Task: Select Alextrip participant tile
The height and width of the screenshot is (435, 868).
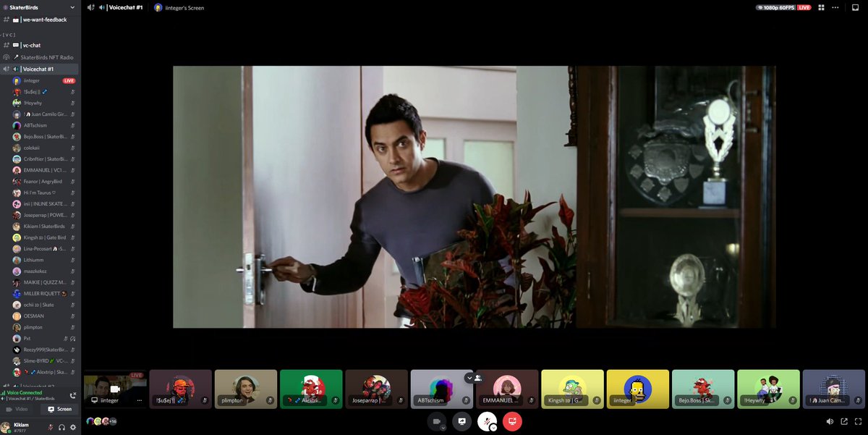Action: [x=311, y=389]
